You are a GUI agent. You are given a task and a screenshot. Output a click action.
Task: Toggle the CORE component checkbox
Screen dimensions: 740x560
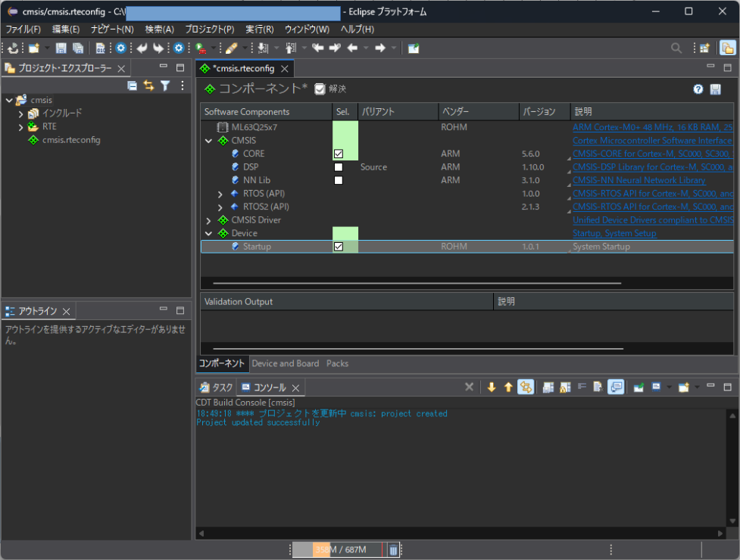[339, 154]
